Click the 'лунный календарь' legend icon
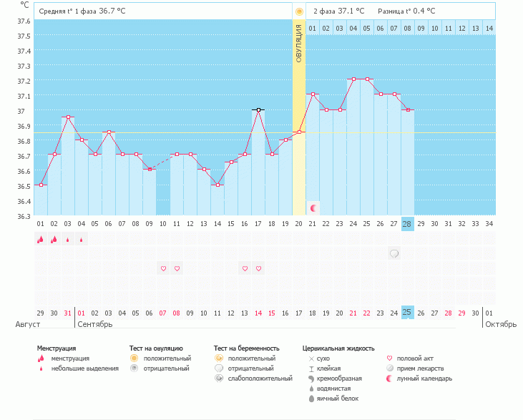Viewport: 523px width, 420px height. (389, 379)
